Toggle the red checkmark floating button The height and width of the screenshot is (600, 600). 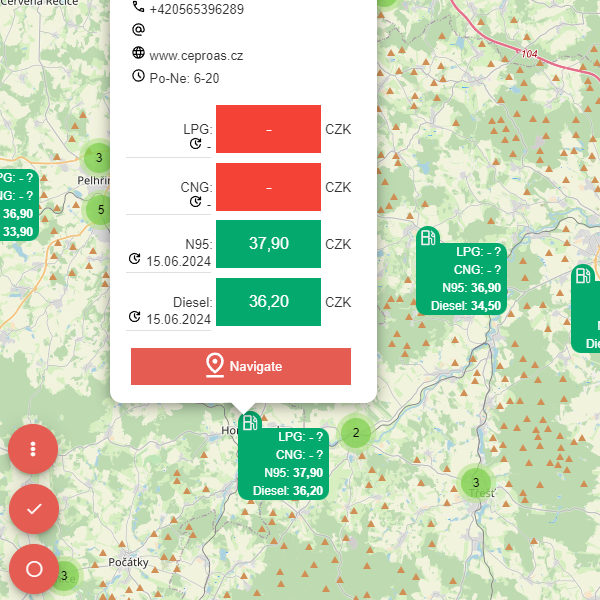point(34,508)
